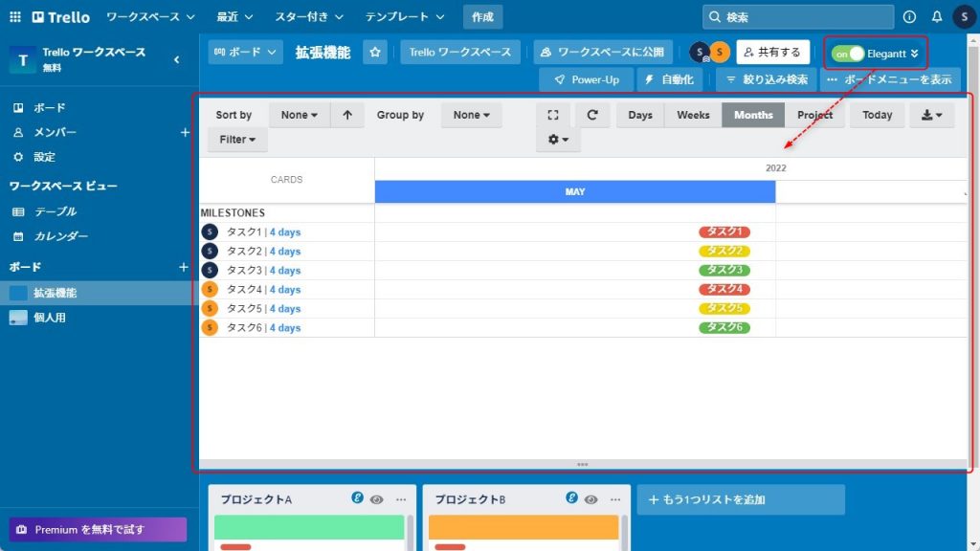Open the Group by None dropdown
The width and height of the screenshot is (980, 551).
click(x=471, y=115)
